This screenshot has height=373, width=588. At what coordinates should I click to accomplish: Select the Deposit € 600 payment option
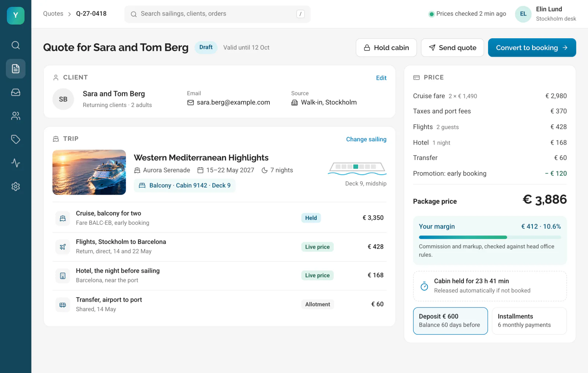click(451, 321)
